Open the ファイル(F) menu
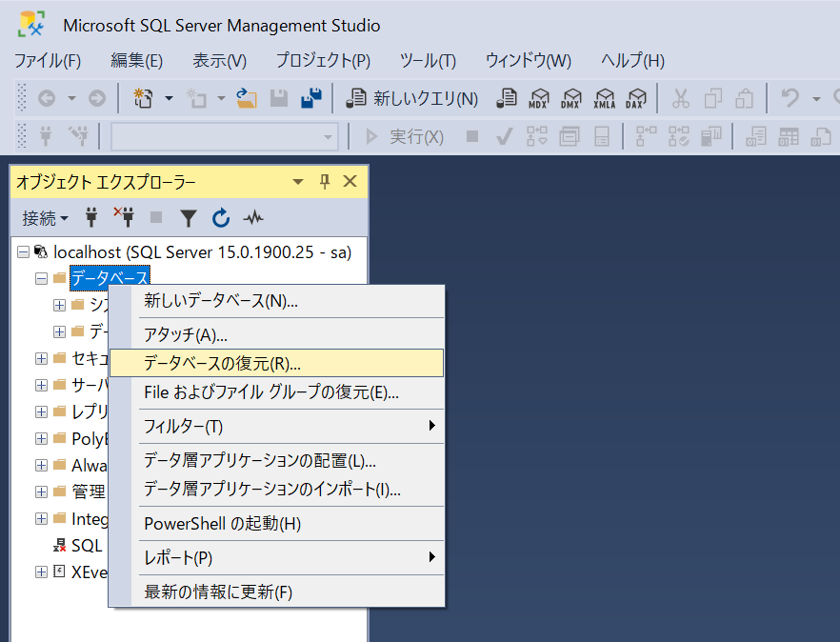 pos(48,61)
